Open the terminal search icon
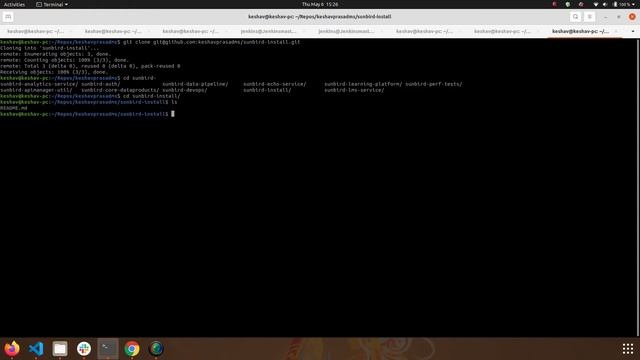This screenshot has width=640, height=360. [576, 17]
